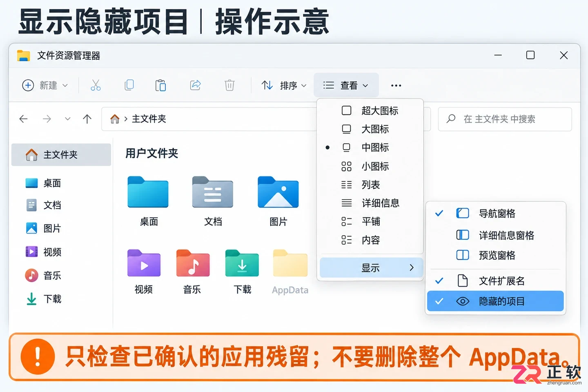The image size is (588, 392).
Task: Enable 详细信息窗格 details pane
Action: (x=496, y=235)
